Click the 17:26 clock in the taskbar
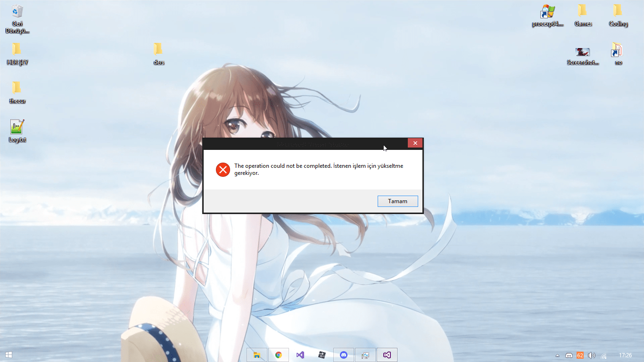 [625, 355]
